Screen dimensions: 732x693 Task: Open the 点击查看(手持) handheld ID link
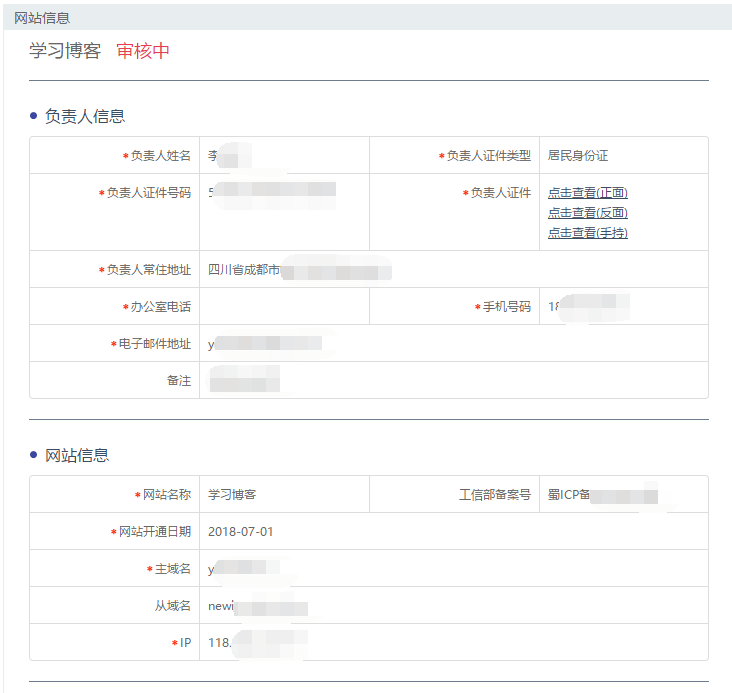tap(587, 233)
